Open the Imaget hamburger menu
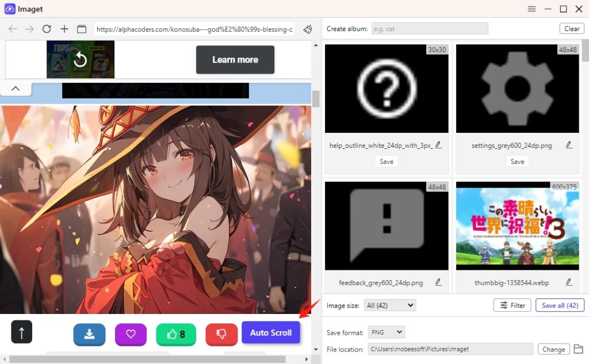Screen dimensions: 589x364 coord(531,9)
